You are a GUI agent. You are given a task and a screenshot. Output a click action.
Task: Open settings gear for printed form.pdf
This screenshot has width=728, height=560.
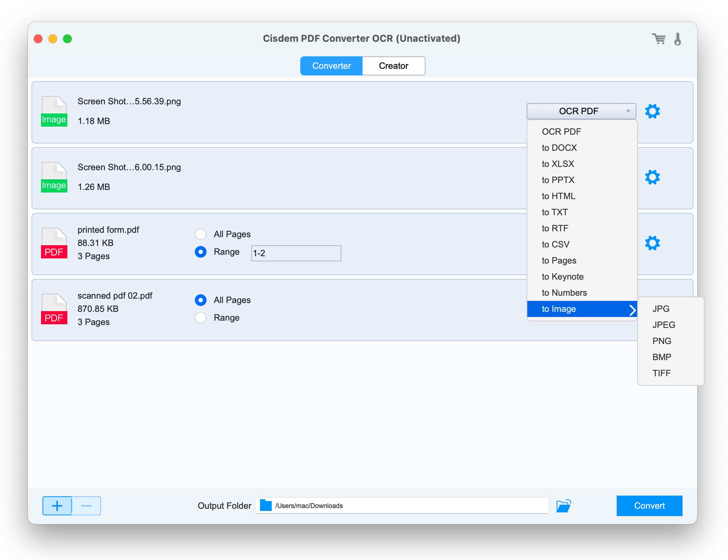[x=653, y=243]
